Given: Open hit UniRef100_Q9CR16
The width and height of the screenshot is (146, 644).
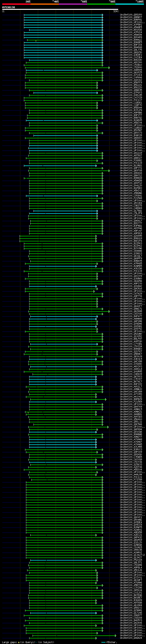Looking at the screenshot, I should [131, 289].
